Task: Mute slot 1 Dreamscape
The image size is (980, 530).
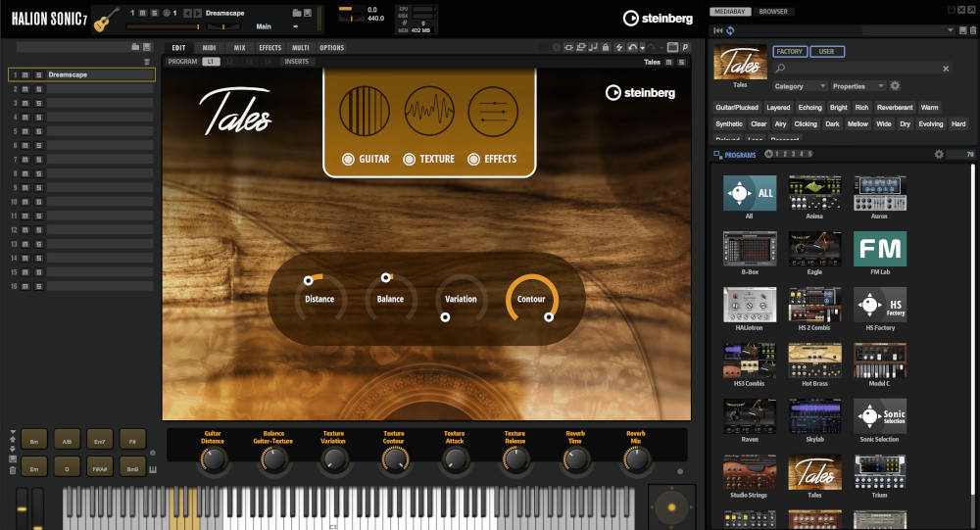Action: (x=27, y=74)
